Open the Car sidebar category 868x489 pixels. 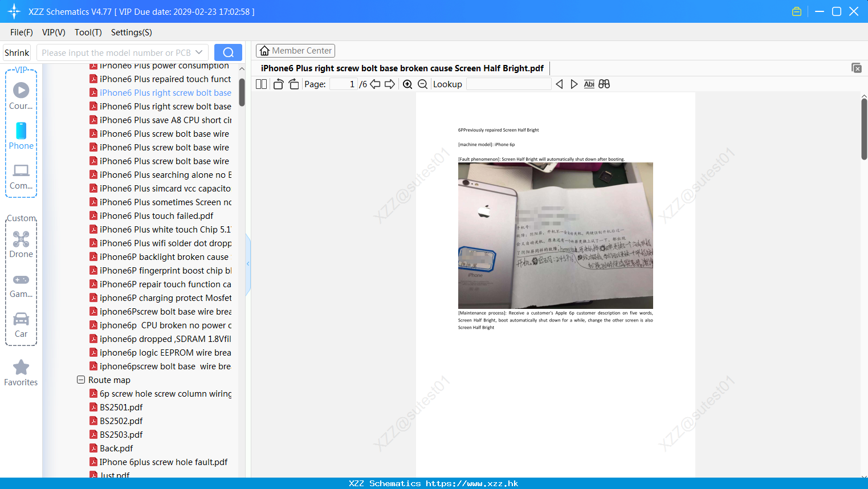click(x=21, y=324)
